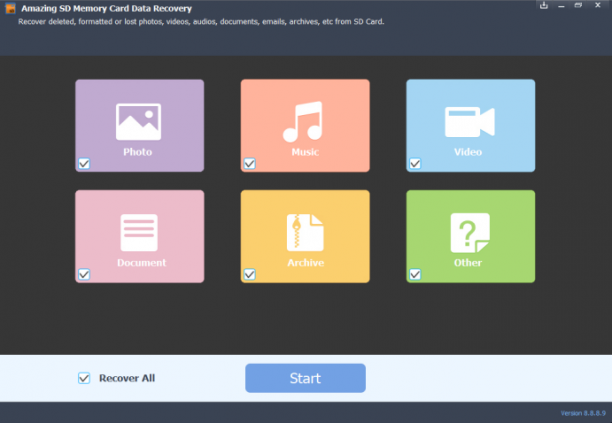Click the Document page icon
This screenshot has height=423, width=612.
coord(139,233)
